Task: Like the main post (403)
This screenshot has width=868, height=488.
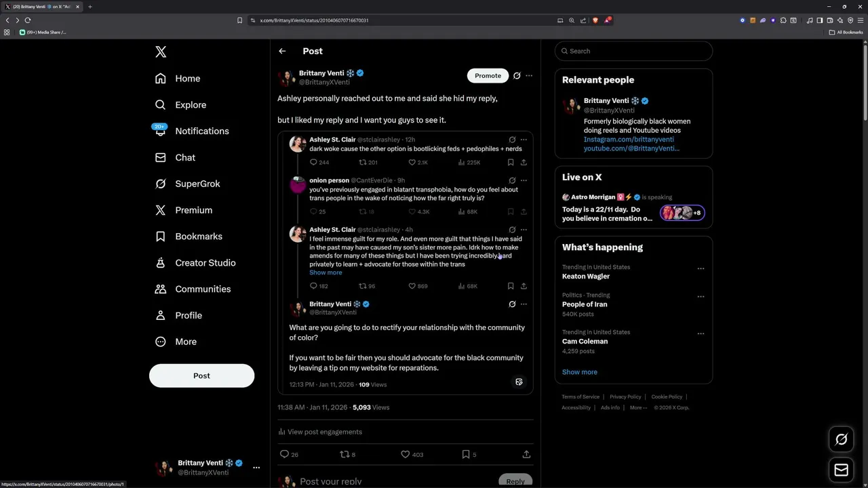Action: click(x=412, y=454)
